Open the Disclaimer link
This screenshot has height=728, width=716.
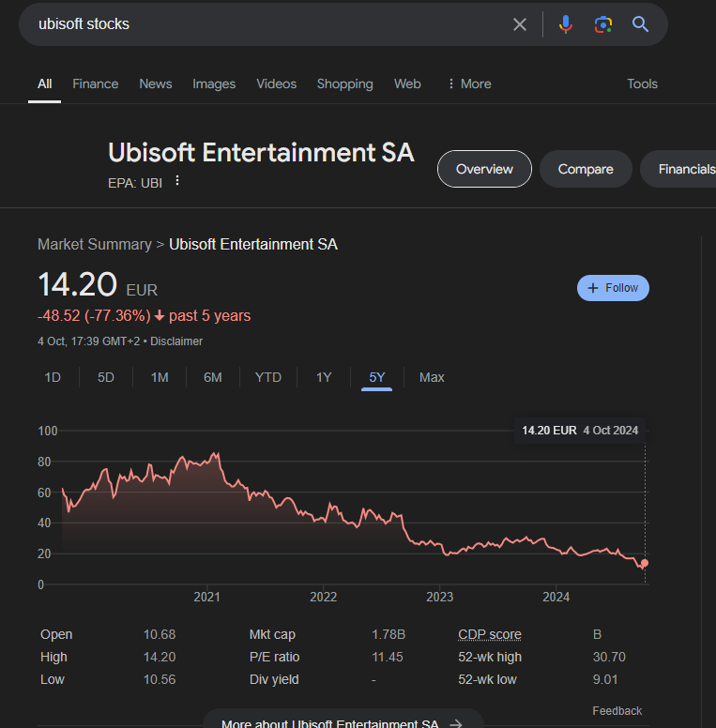click(176, 341)
